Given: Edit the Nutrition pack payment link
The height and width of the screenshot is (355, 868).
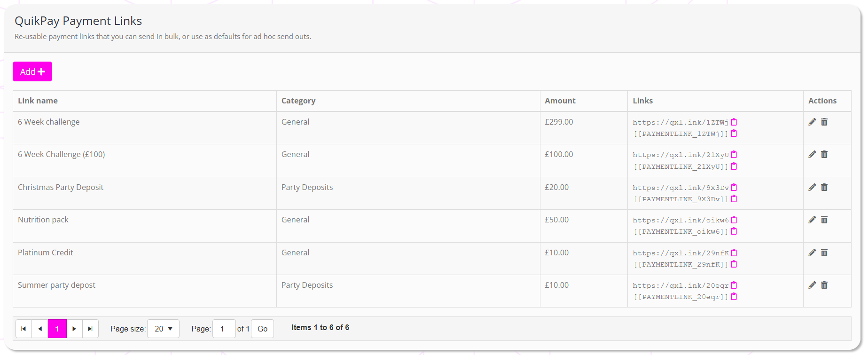Looking at the screenshot, I should click(812, 220).
